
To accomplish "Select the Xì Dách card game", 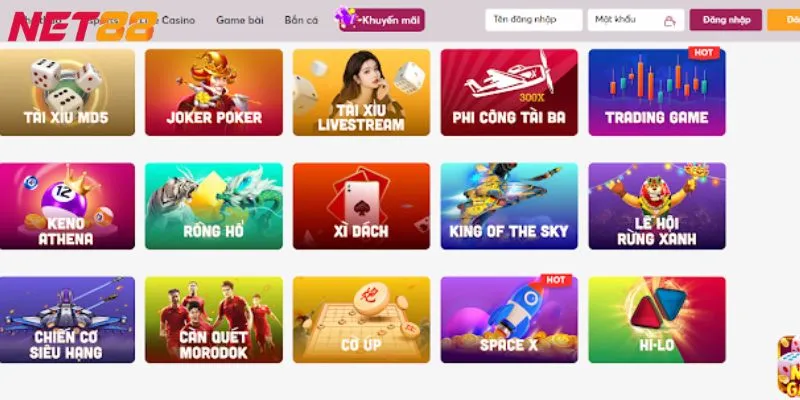I will tap(362, 206).
